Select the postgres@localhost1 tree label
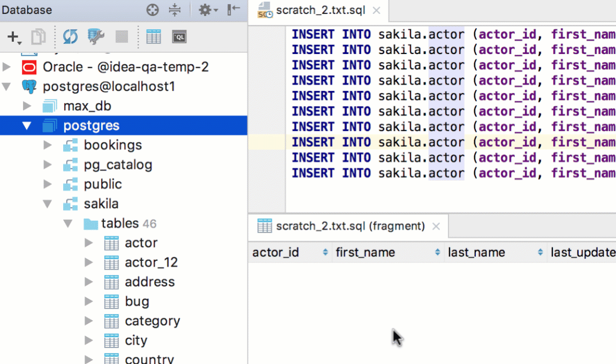Screen dimensions: 616x364 click(x=109, y=86)
